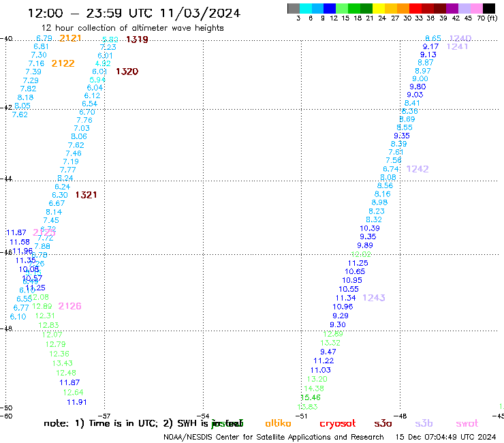Screen dimensions: 504x443
Task: Select the 'cryosat' satellite legend label
Action: pos(338,423)
